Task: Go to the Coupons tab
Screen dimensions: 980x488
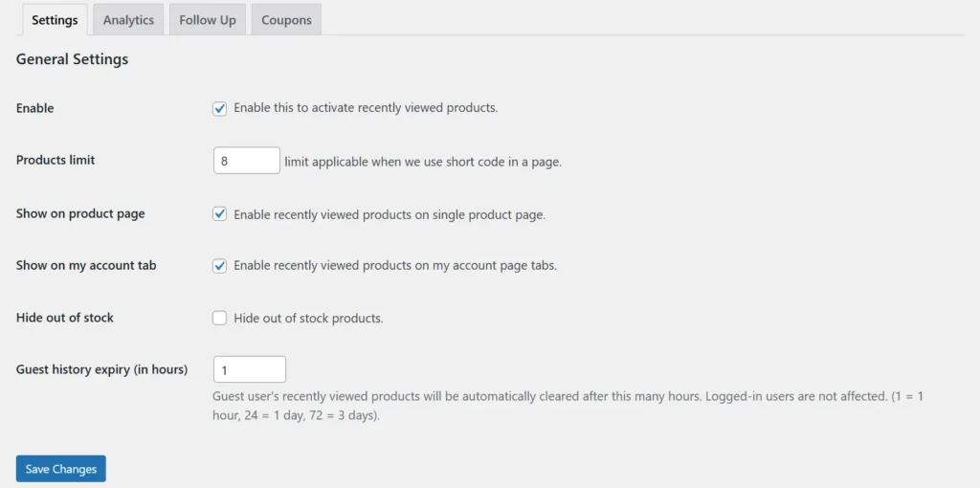Action: click(x=286, y=20)
